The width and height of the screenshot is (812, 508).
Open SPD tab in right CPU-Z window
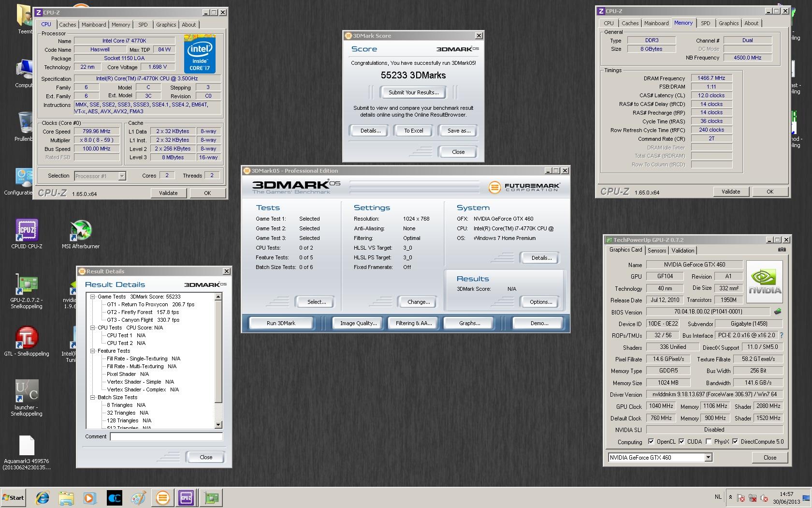click(x=706, y=23)
